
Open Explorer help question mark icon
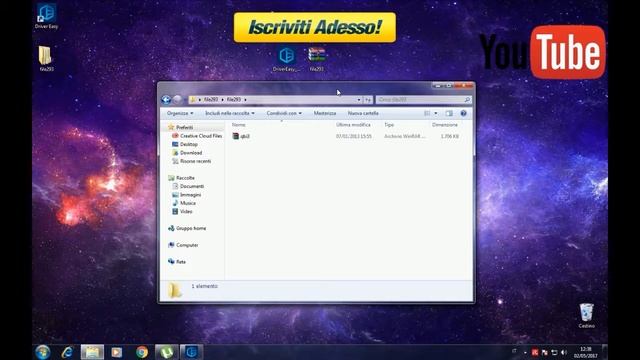coord(463,113)
